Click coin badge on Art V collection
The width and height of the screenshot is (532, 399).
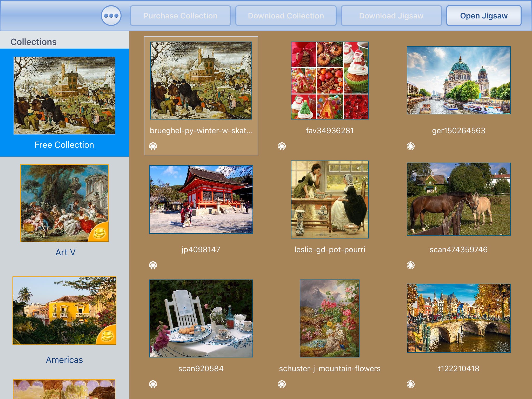coord(100,233)
